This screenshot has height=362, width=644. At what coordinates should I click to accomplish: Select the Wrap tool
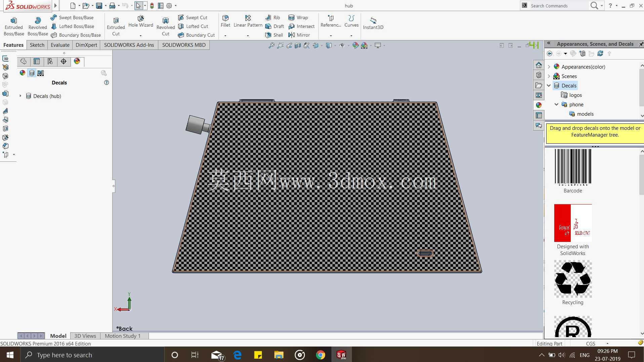tap(298, 17)
